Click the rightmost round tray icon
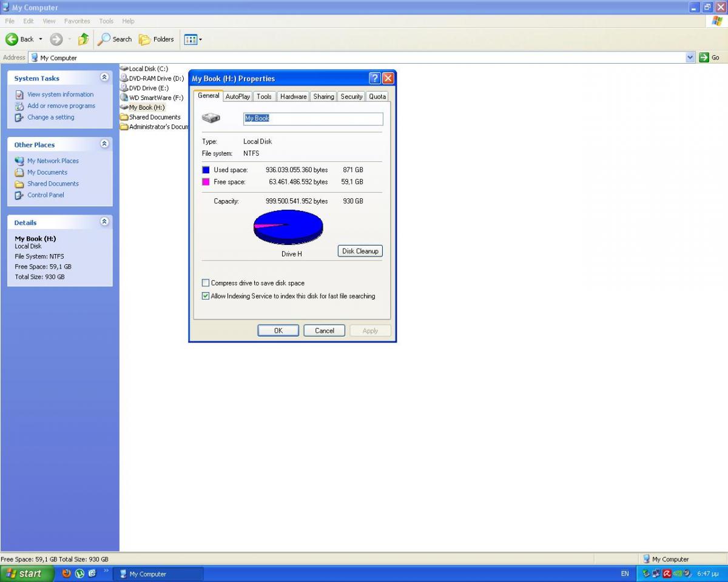The height and width of the screenshot is (582, 728). [x=687, y=574]
